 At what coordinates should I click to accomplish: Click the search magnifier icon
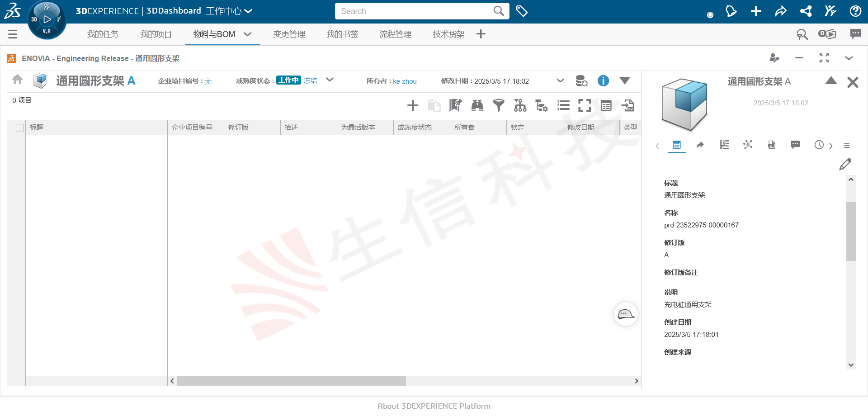point(498,11)
